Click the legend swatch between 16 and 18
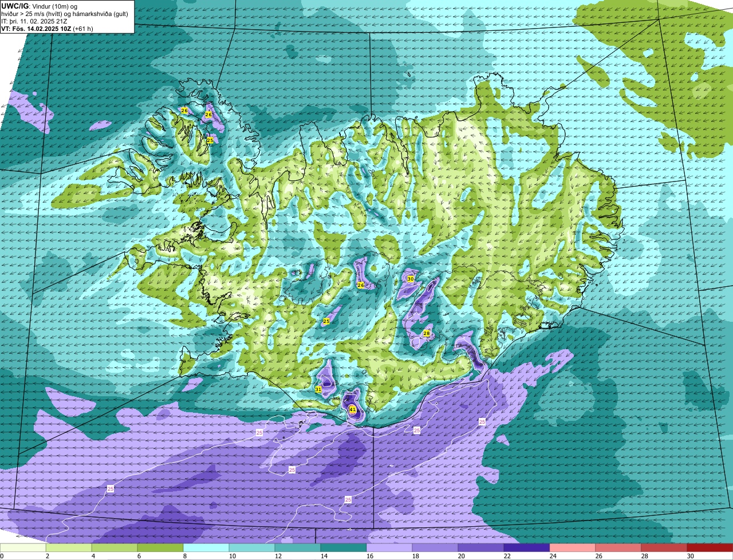The width and height of the screenshot is (733, 560). (389, 548)
